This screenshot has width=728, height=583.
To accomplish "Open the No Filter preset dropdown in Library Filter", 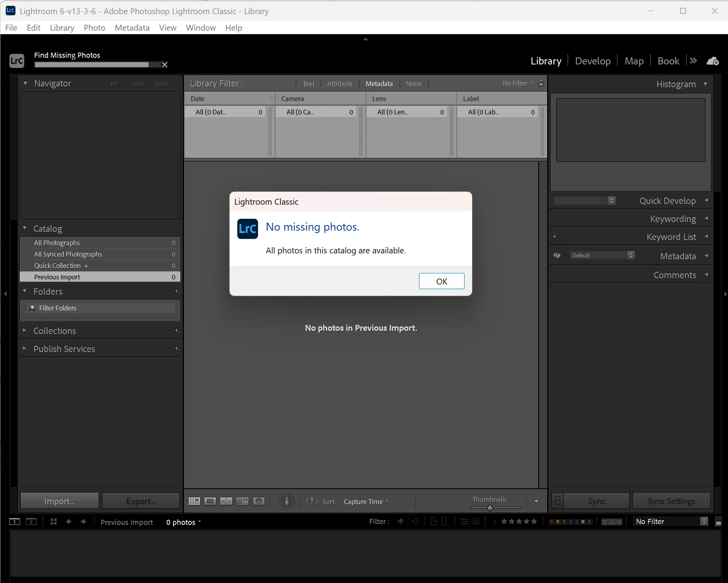I will (x=518, y=83).
